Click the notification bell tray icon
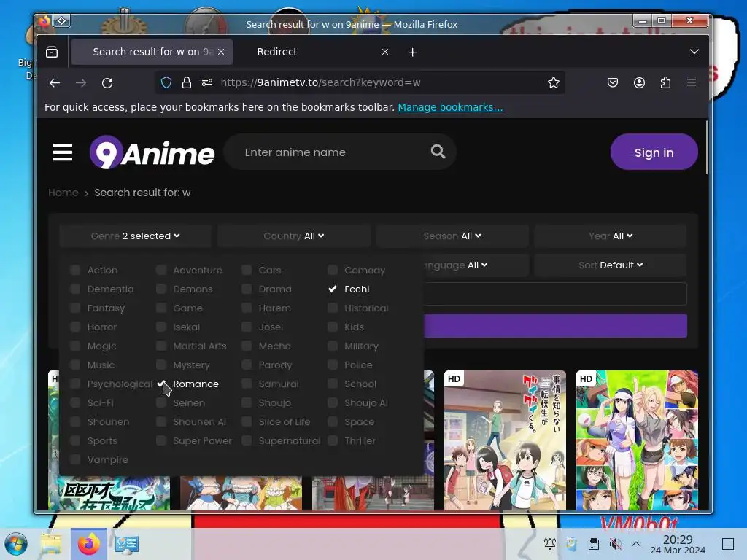Viewport: 747px width, 560px height. (x=550, y=543)
